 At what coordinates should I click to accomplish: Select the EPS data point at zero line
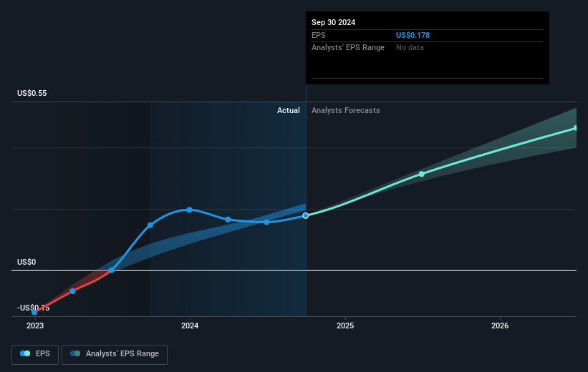coord(111,270)
